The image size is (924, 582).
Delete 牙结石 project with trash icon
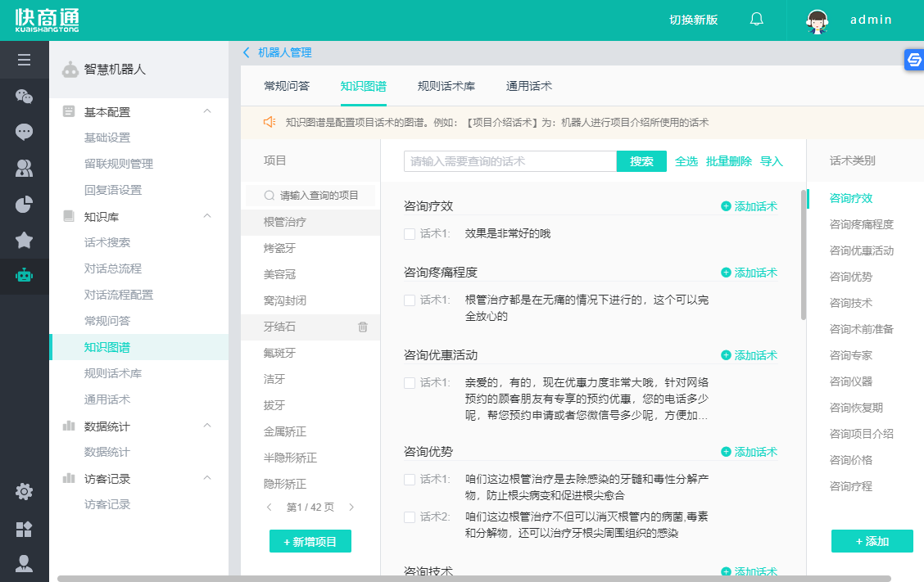(x=363, y=327)
